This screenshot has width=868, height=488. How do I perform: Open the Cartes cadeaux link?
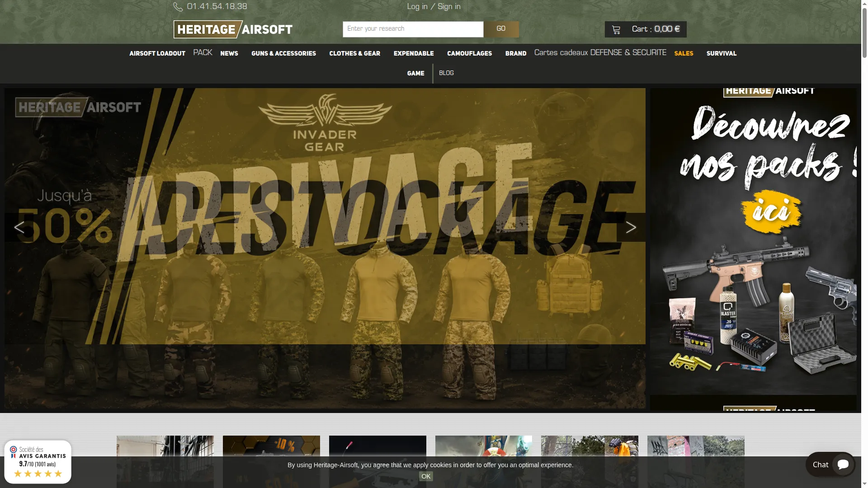[x=561, y=53]
